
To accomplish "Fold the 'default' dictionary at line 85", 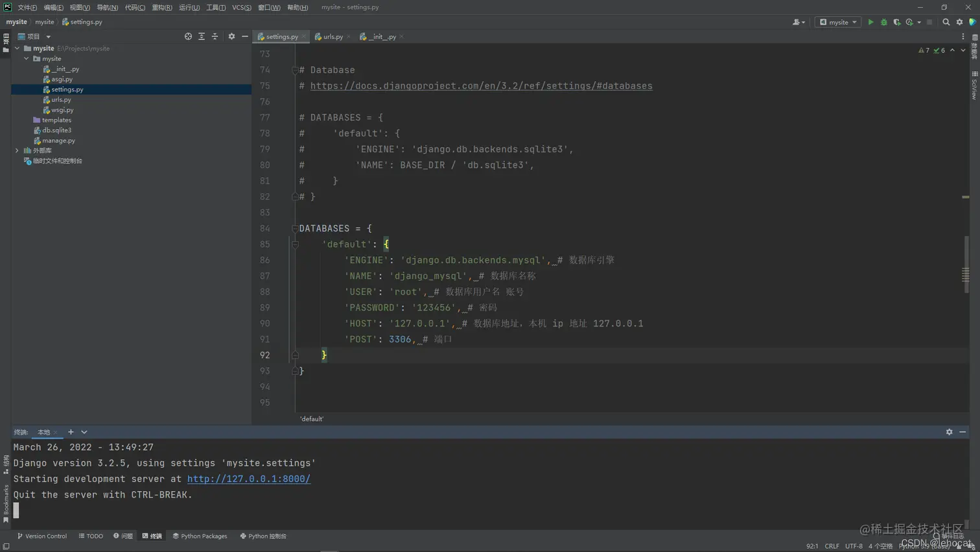I will (295, 245).
